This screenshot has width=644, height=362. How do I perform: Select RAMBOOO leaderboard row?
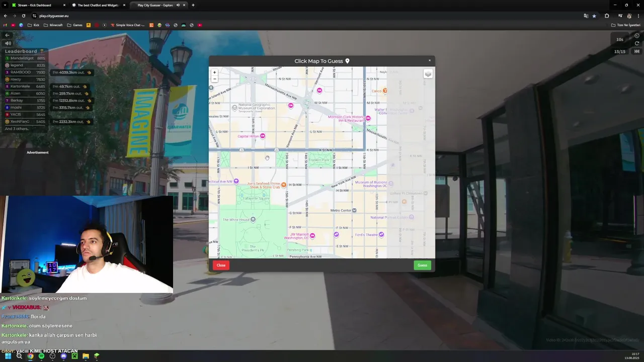coord(25,72)
